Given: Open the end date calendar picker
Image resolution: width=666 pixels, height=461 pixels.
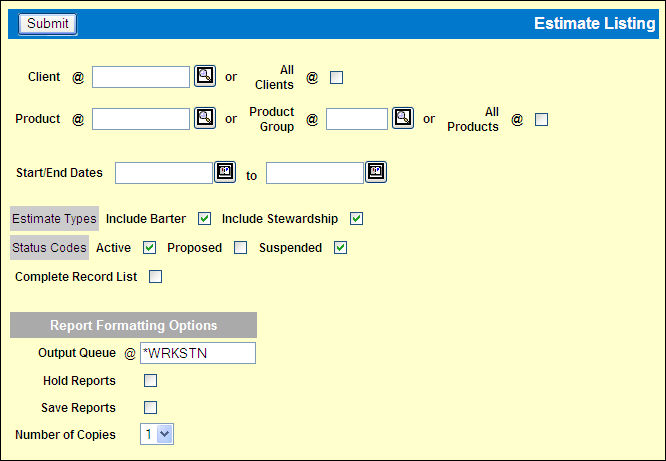Looking at the screenshot, I should click(x=376, y=173).
